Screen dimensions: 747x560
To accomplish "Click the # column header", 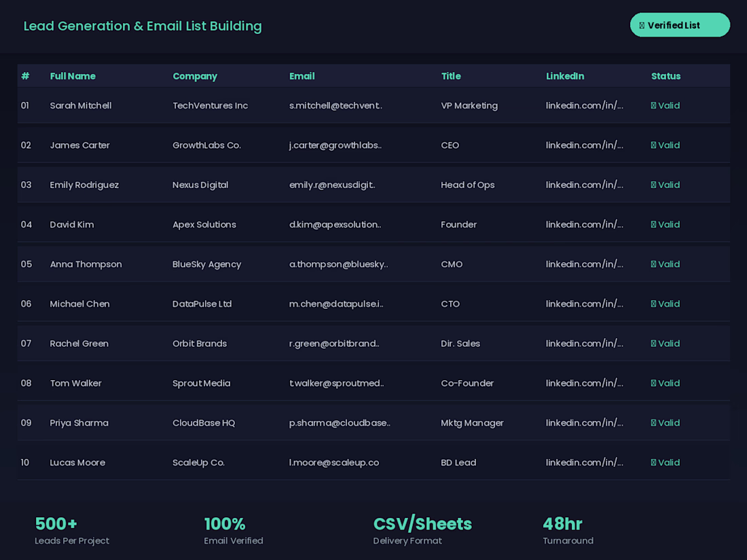I will click(x=25, y=76).
